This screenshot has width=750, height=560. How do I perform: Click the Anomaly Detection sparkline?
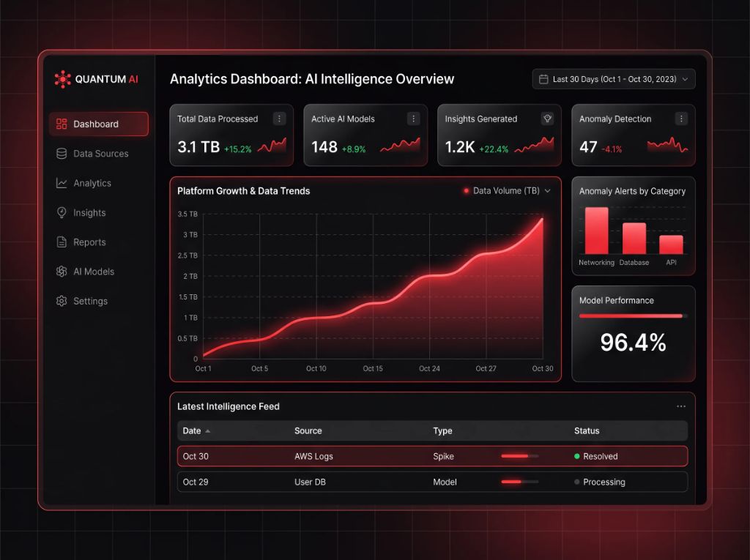[668, 146]
